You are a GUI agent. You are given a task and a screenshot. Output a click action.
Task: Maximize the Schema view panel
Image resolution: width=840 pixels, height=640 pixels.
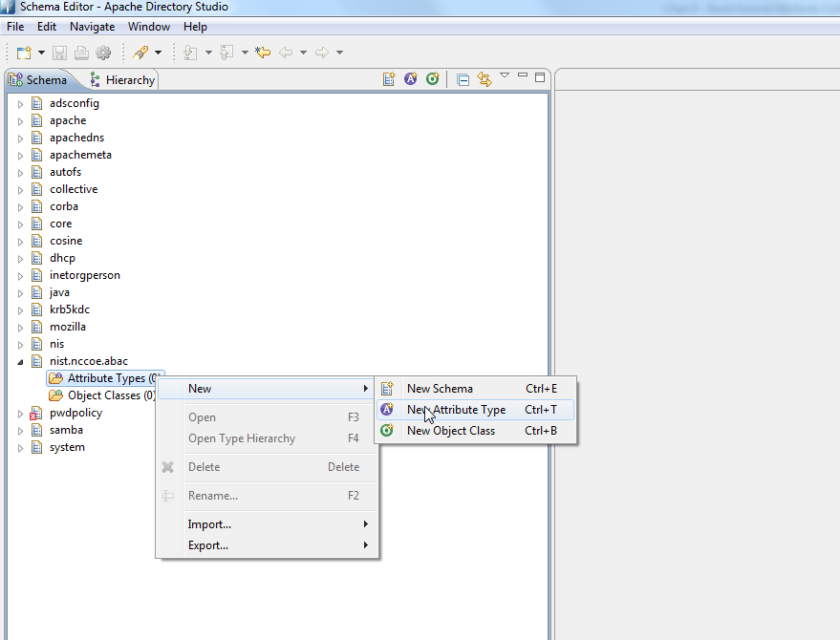pos(540,77)
